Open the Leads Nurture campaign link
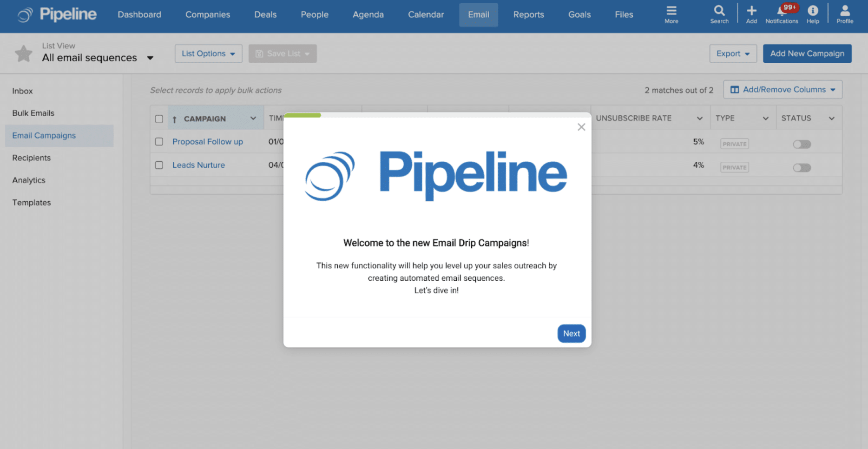This screenshot has width=868, height=449. (x=198, y=165)
